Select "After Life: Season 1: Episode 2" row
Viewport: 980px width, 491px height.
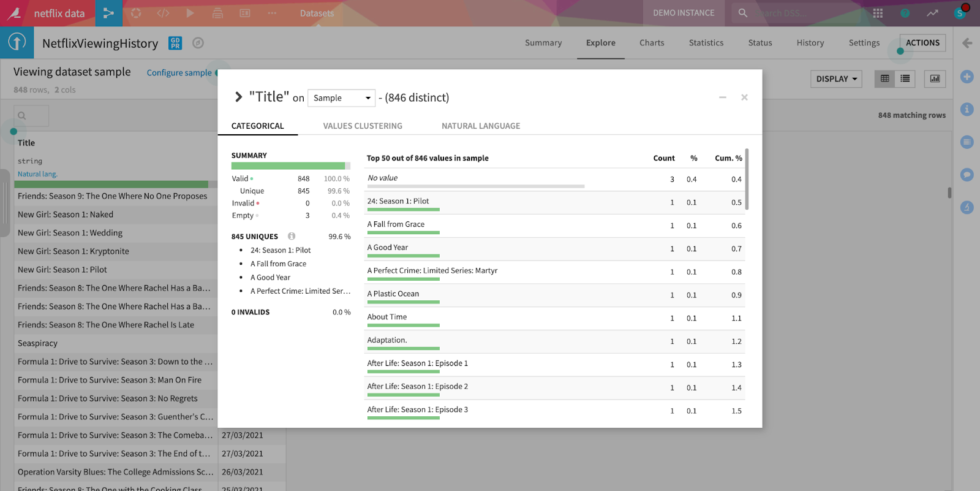coord(554,388)
